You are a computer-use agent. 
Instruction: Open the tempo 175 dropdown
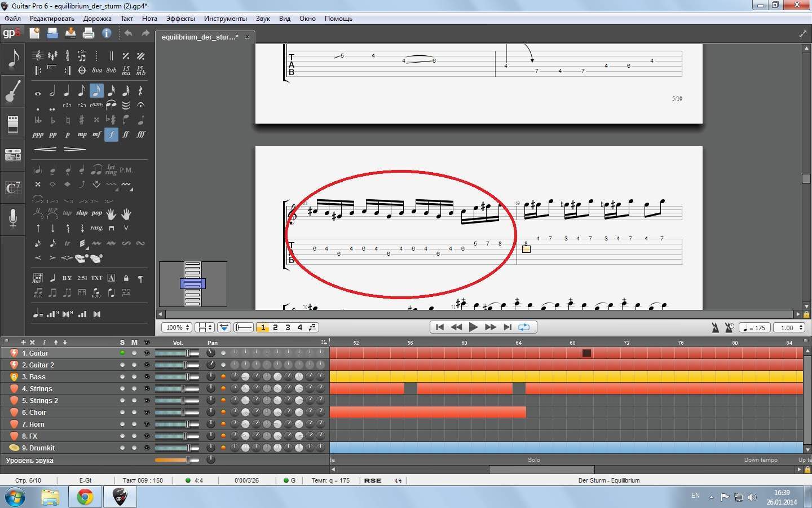(x=755, y=327)
